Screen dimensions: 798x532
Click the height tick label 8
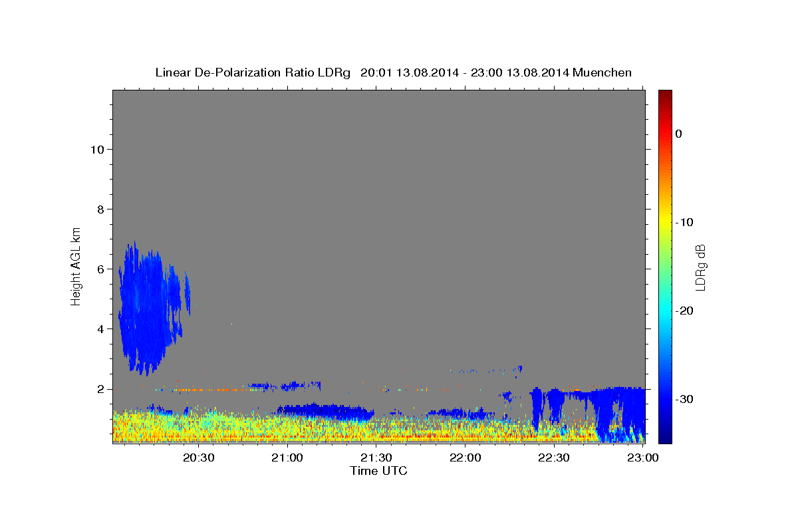pos(100,209)
